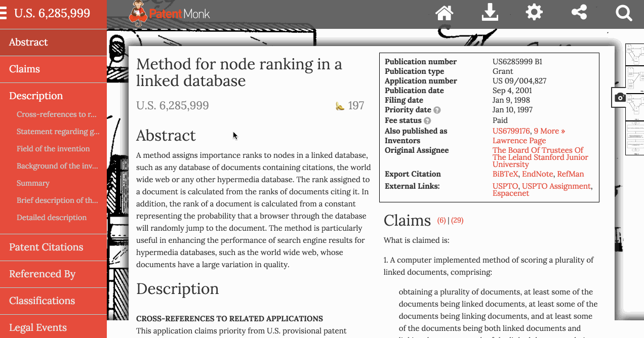Jump to Background of the invention subsection

click(57, 166)
